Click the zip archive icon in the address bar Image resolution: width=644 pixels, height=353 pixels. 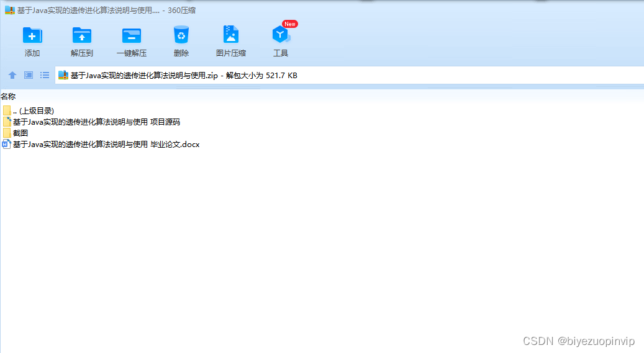[63, 75]
